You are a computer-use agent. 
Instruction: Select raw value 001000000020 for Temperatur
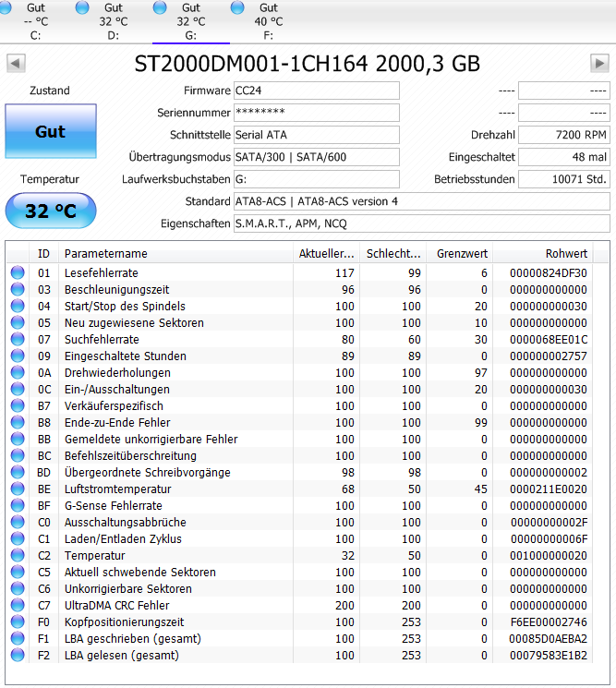pyautogui.click(x=549, y=556)
